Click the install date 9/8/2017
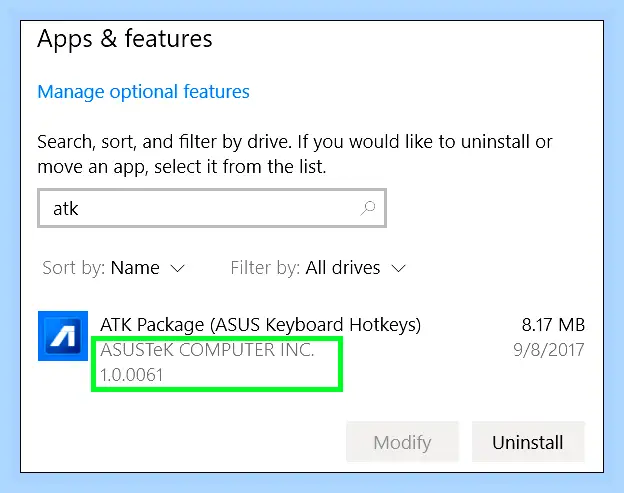This screenshot has width=624, height=493. [x=548, y=350]
